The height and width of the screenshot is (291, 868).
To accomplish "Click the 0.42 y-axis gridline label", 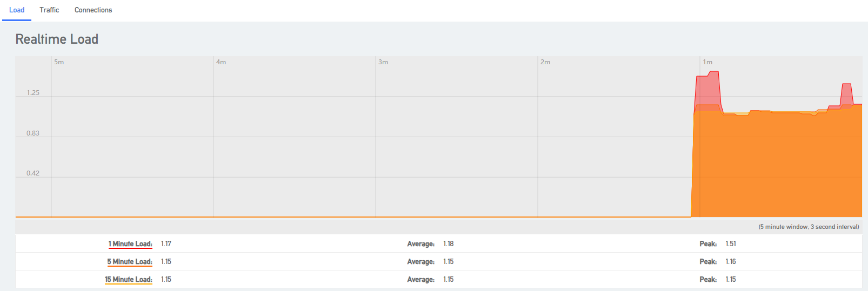I will 33,173.
